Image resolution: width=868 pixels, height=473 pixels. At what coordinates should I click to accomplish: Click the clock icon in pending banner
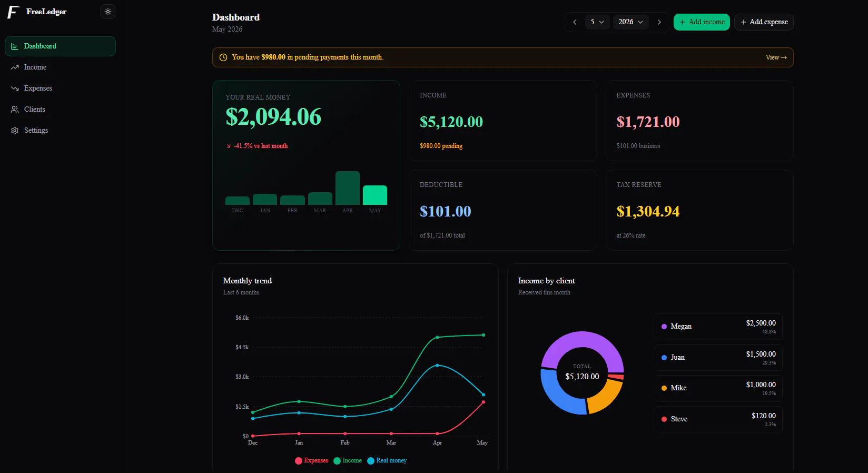pyautogui.click(x=223, y=57)
